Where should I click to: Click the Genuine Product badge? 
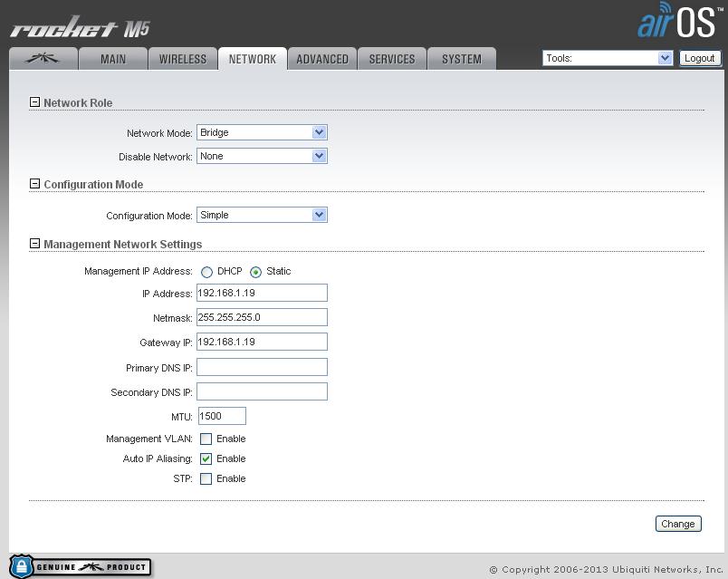pos(80,566)
